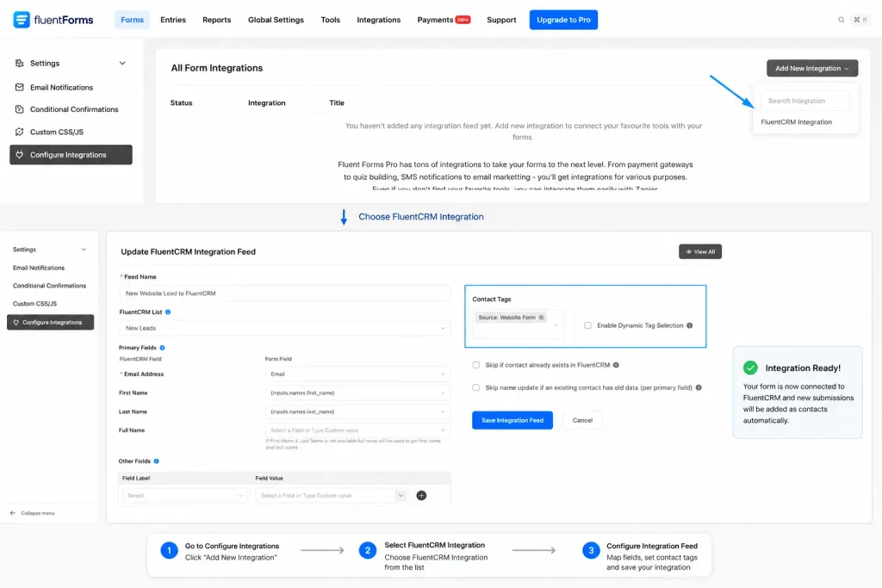Click info icon next to Skip name update
Screen dimensions: 882x588
(699, 387)
